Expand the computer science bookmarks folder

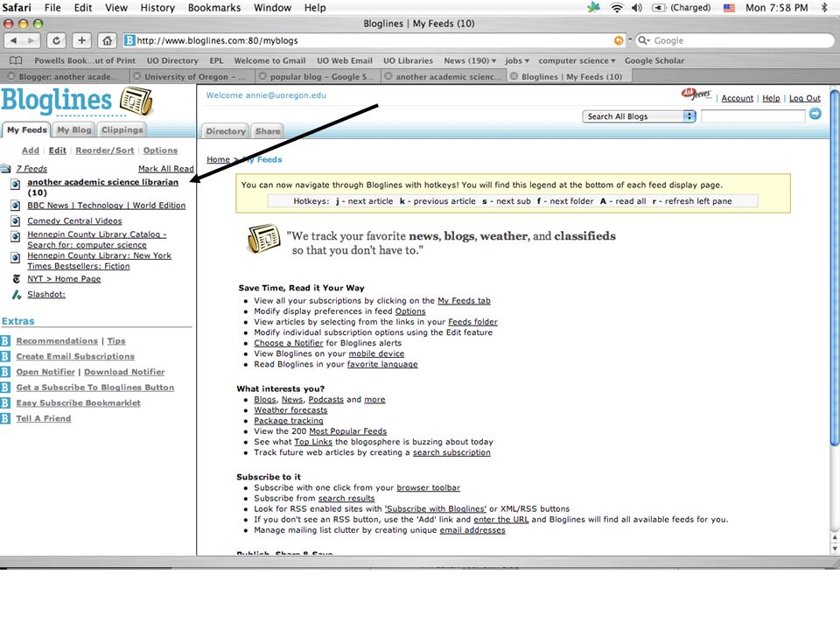click(577, 60)
